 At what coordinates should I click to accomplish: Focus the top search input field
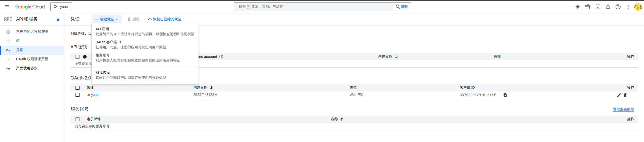click(313, 7)
